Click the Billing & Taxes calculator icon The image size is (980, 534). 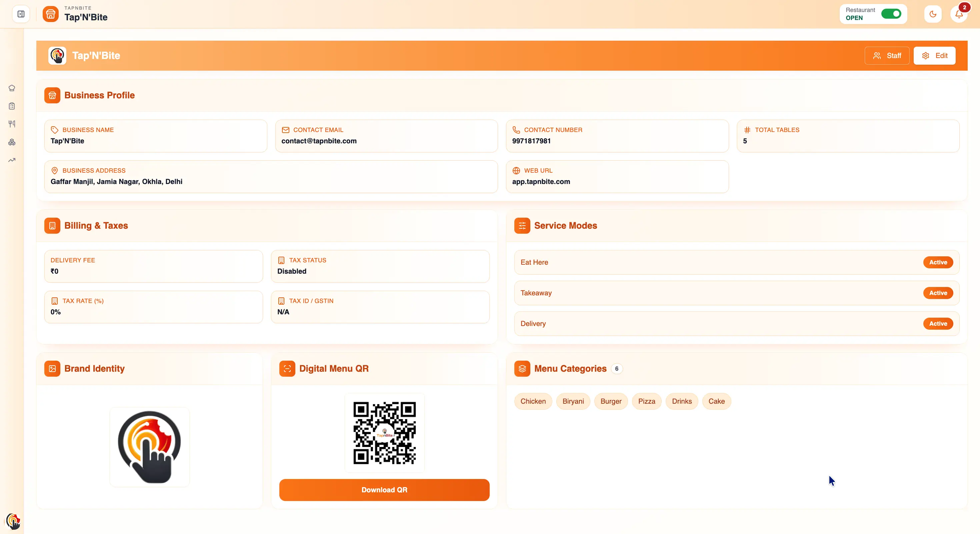[52, 226]
